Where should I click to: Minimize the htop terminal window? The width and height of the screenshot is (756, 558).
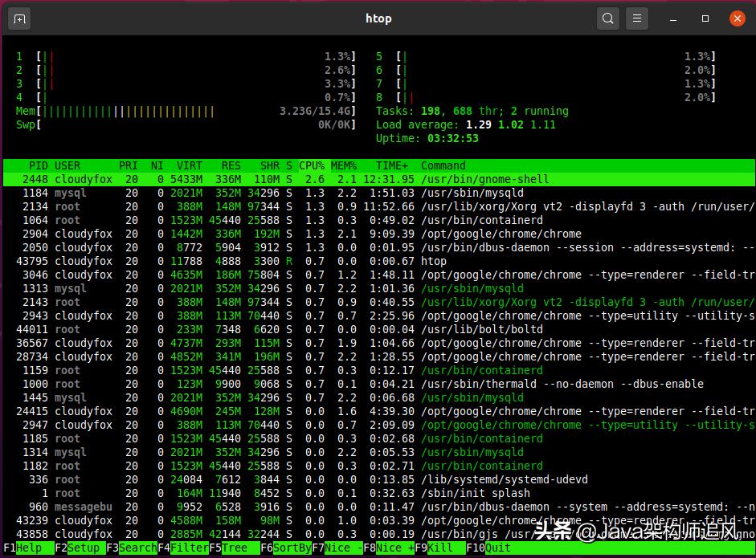coord(672,18)
